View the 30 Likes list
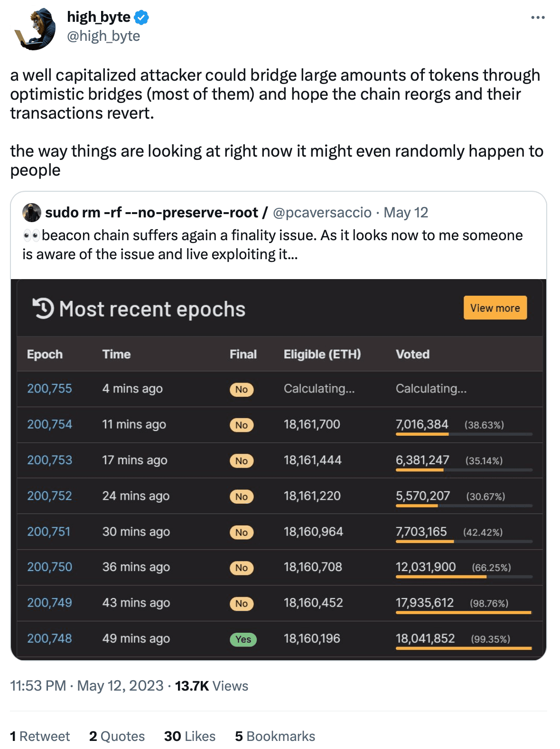Image resolution: width=560 pixels, height=749 pixels. tap(189, 736)
